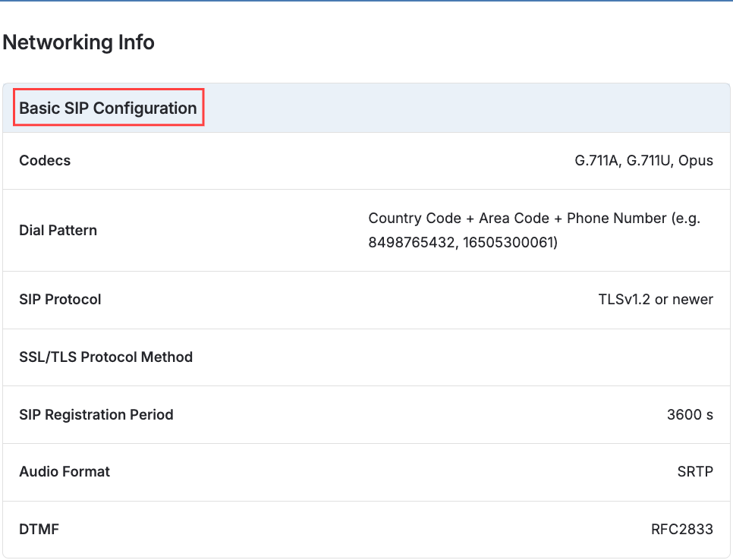Select the 3600 s value
This screenshot has height=560, width=733.
point(690,414)
